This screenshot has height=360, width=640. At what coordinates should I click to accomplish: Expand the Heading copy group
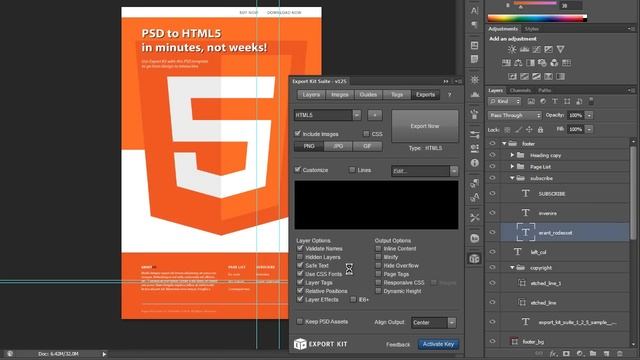point(512,155)
